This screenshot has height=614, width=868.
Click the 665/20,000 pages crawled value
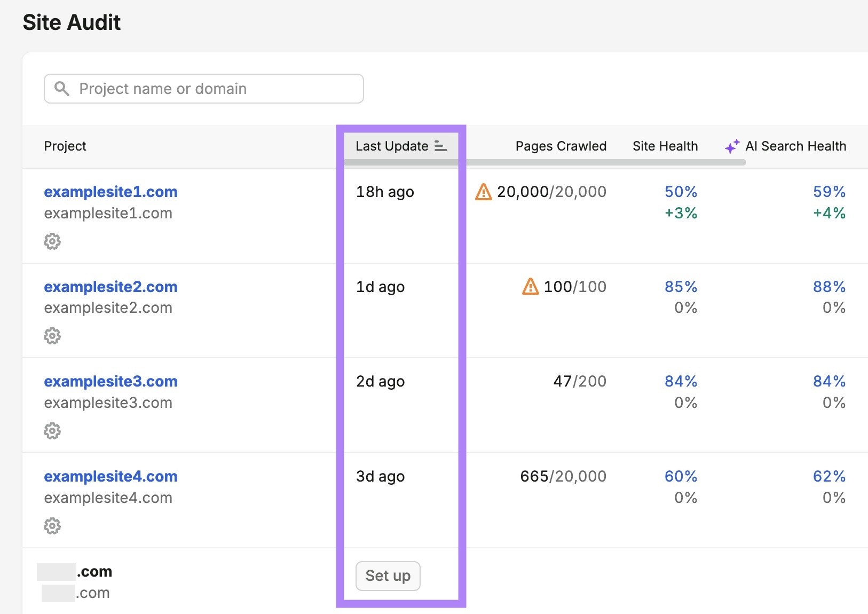click(563, 476)
